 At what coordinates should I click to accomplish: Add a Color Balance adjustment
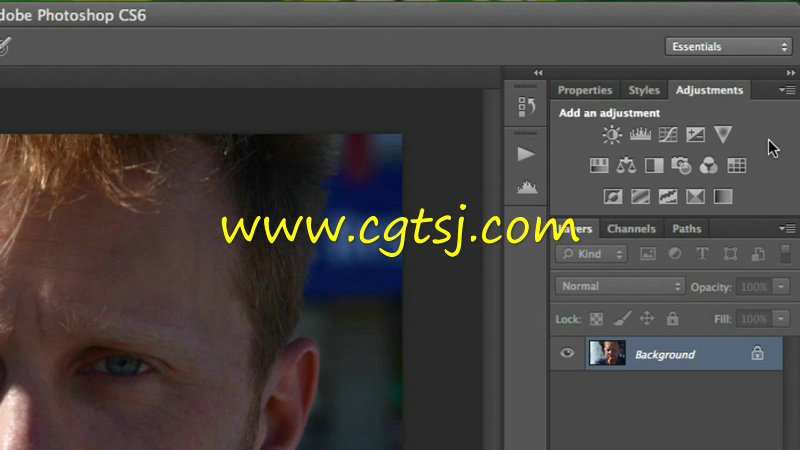pos(626,165)
